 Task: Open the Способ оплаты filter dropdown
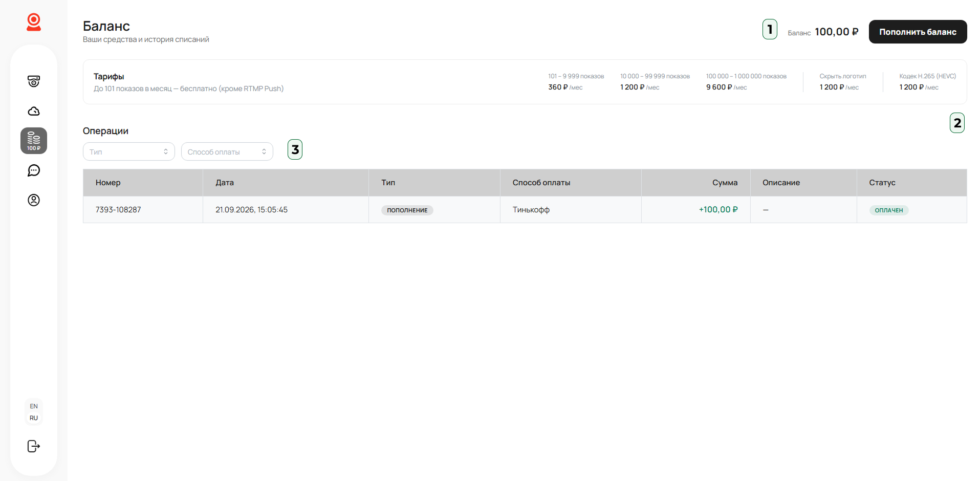tap(227, 151)
